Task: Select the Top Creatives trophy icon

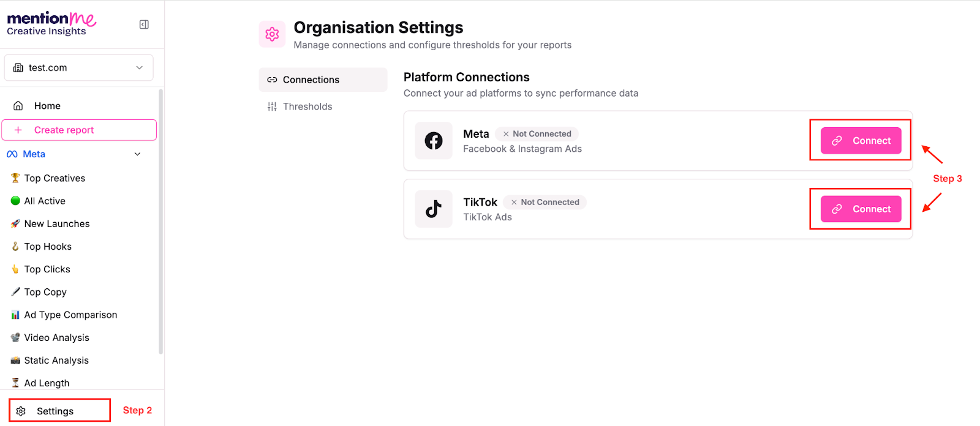Action: point(15,177)
